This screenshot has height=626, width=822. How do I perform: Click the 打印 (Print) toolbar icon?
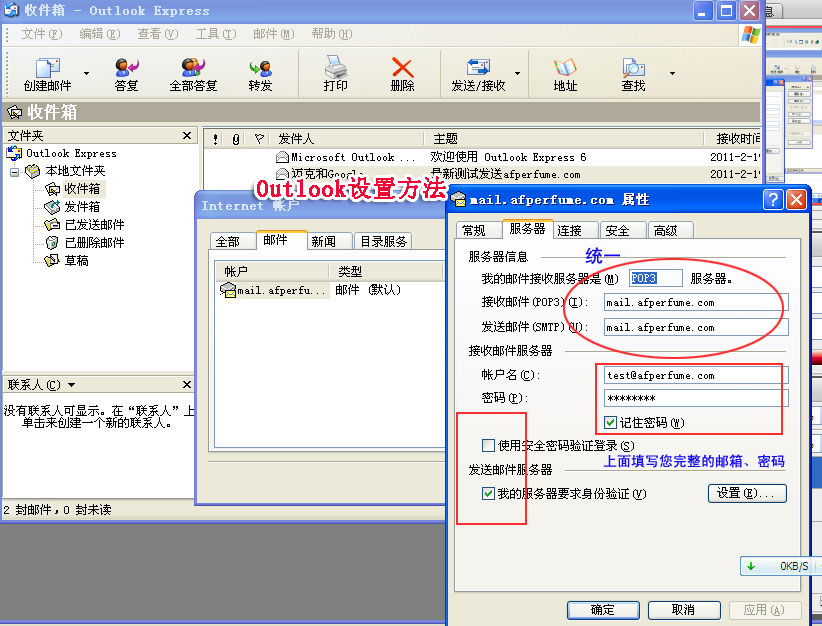tap(336, 68)
